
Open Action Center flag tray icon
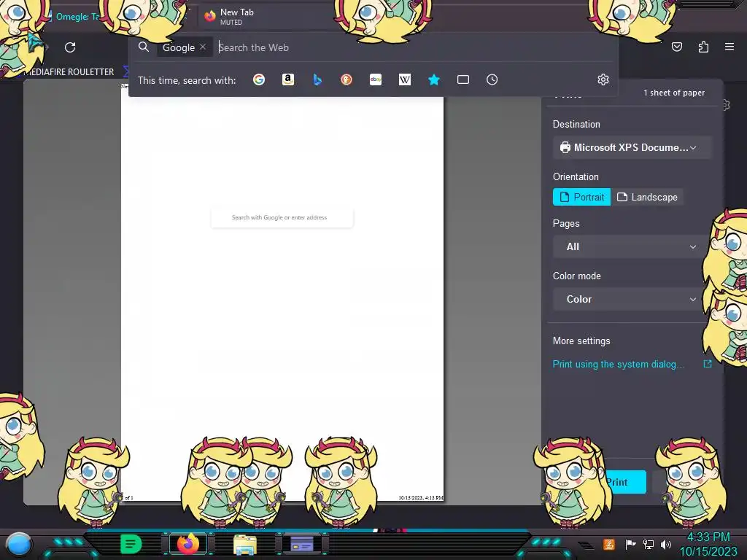coord(630,544)
